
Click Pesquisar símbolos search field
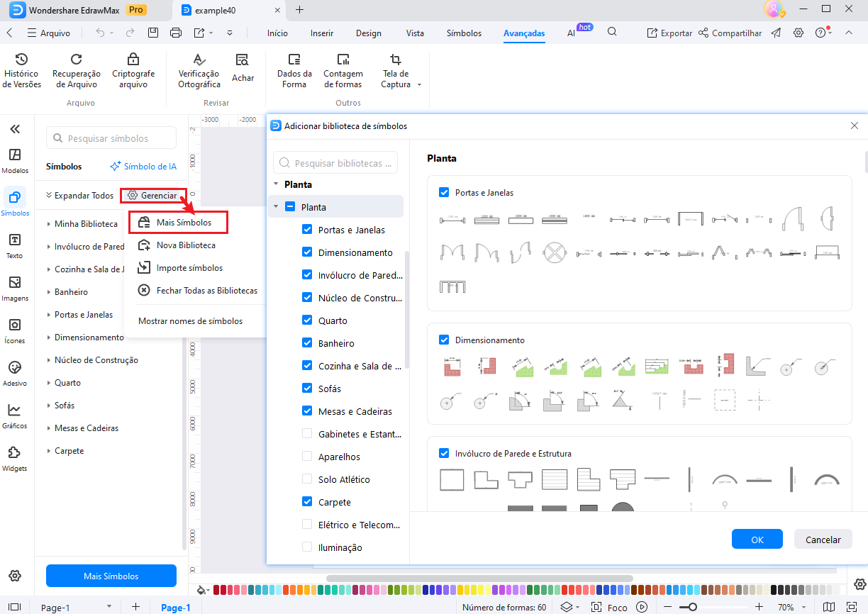(x=111, y=138)
